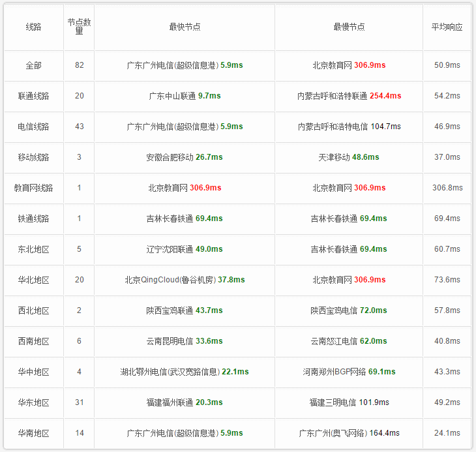Select the 联通线路 row label
Viewport: 476px width, 452px height.
tap(33, 96)
